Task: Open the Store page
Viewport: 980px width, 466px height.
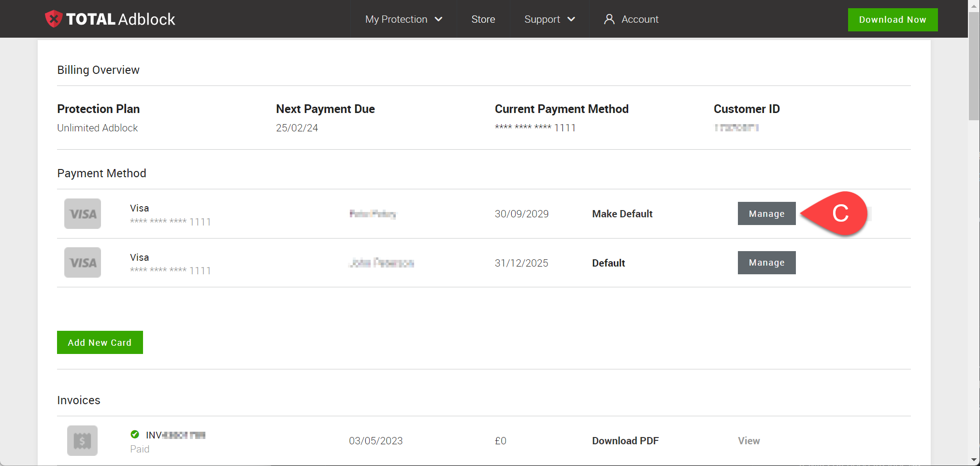Action: tap(483, 19)
